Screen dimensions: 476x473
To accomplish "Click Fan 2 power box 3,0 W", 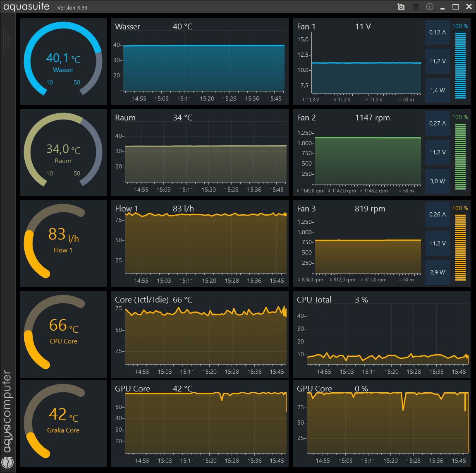I will tap(438, 181).
